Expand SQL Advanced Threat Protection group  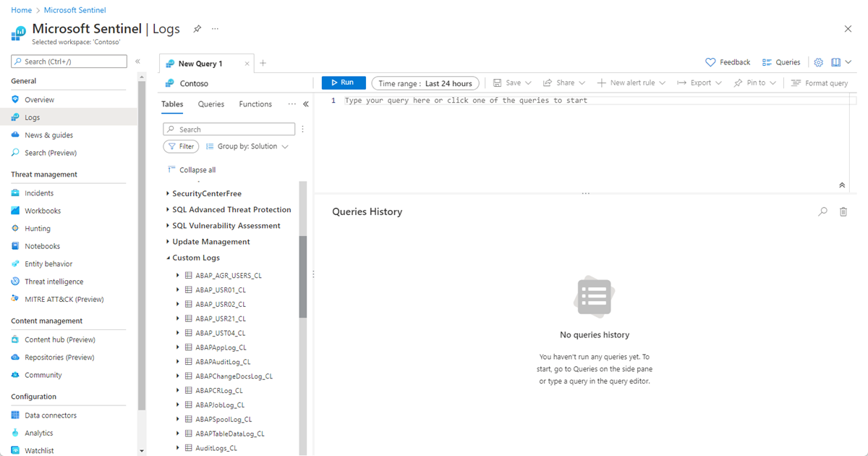pyautogui.click(x=167, y=210)
